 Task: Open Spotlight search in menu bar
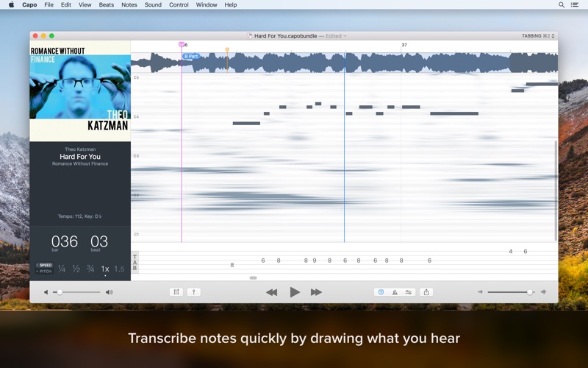coord(562,4)
